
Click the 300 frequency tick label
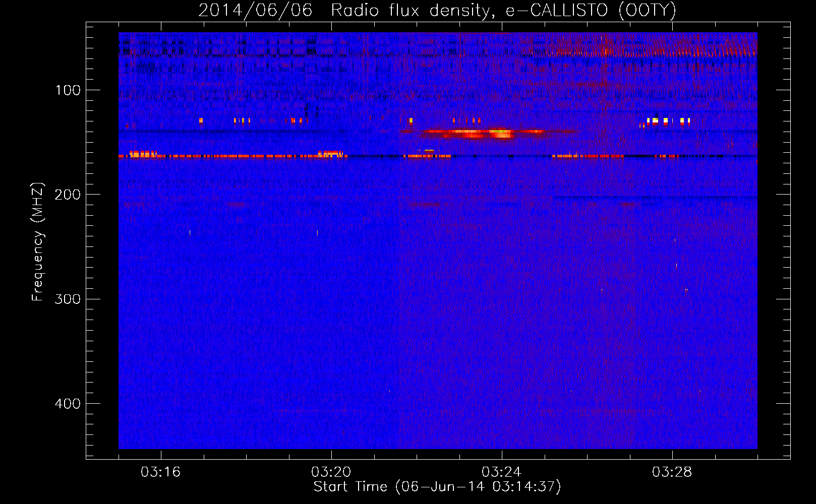68,299
